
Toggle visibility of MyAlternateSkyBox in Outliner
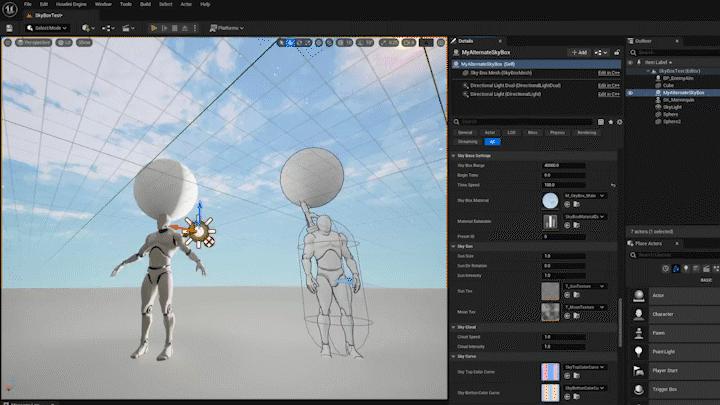pyautogui.click(x=631, y=92)
